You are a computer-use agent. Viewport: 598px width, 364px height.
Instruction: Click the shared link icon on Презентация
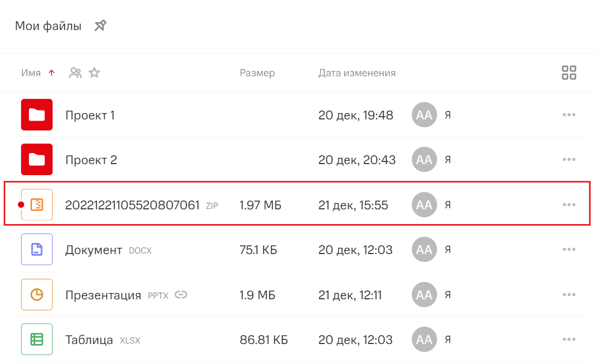[181, 295]
